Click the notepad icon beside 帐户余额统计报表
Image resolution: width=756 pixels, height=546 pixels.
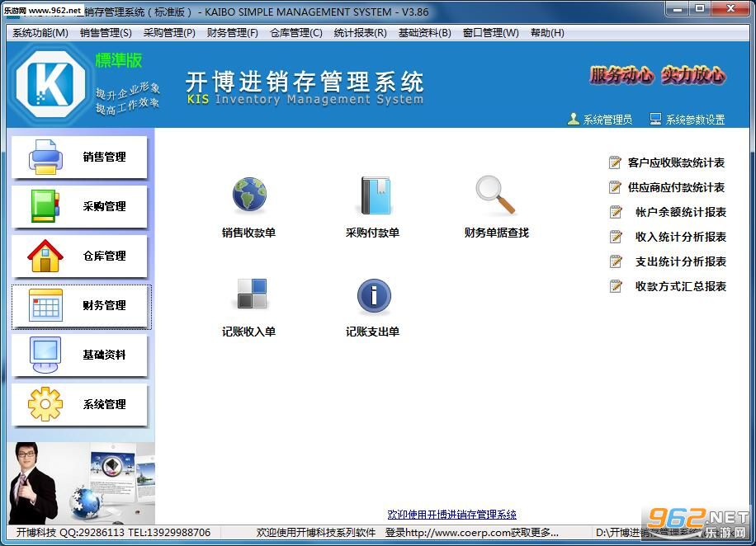(616, 212)
